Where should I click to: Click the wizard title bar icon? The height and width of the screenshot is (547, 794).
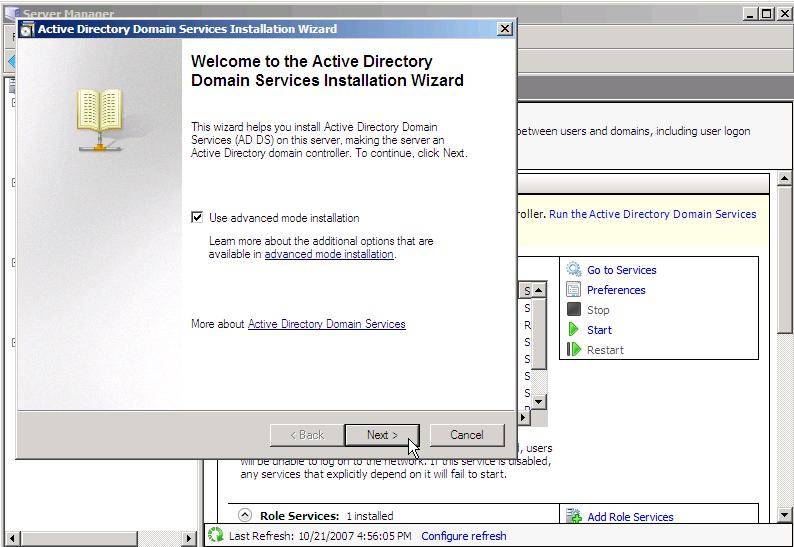point(27,29)
